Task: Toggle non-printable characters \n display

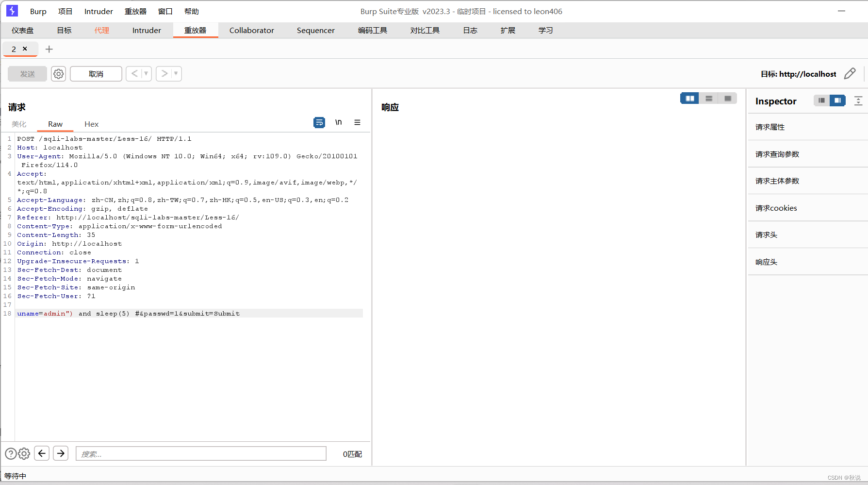Action: (x=338, y=122)
